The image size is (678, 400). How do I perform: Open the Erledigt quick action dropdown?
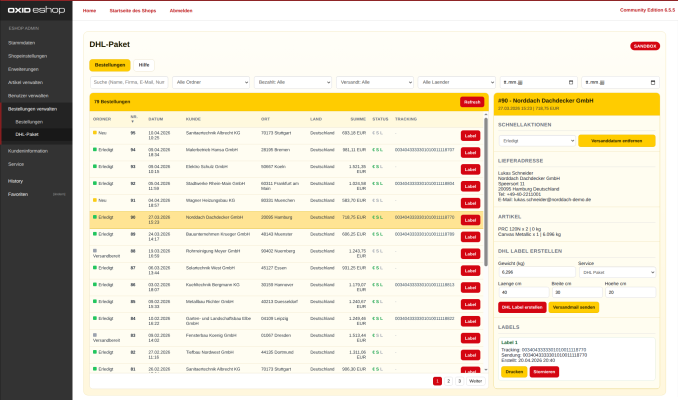tap(537, 141)
